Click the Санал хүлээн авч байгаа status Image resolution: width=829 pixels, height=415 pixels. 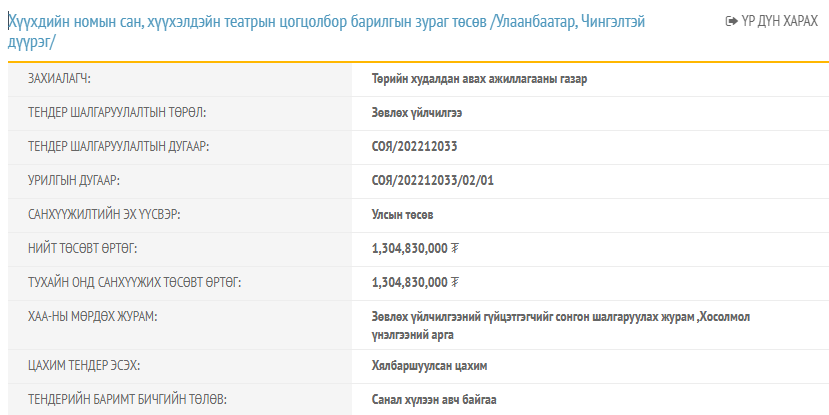433,399
